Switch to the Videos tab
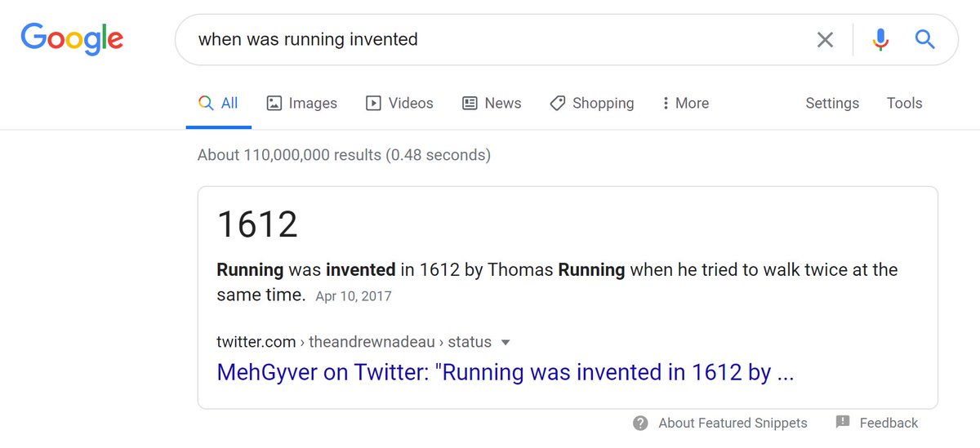Viewport: 980px width, 448px height. pos(399,104)
